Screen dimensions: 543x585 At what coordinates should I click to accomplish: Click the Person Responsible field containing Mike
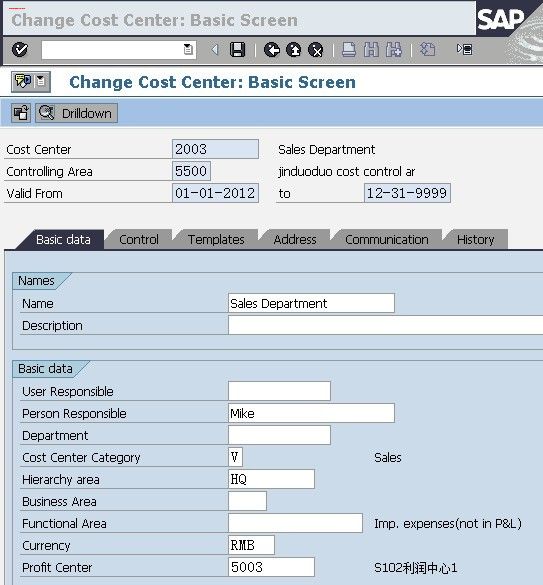(311, 413)
